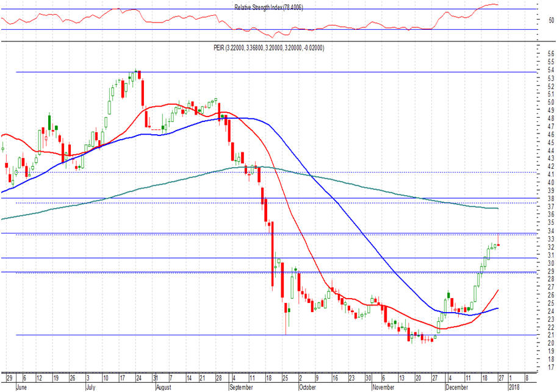
Task: Click the right end of teal moving average
Action: click(x=498, y=208)
